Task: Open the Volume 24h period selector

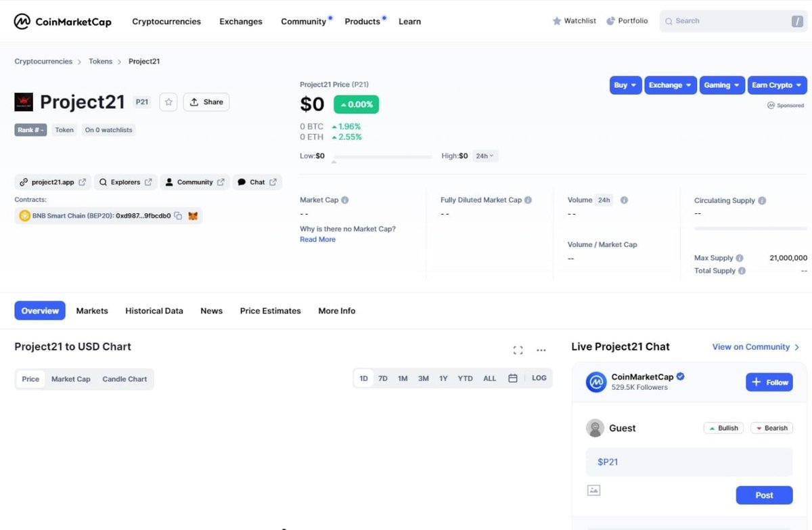Action: click(x=604, y=200)
